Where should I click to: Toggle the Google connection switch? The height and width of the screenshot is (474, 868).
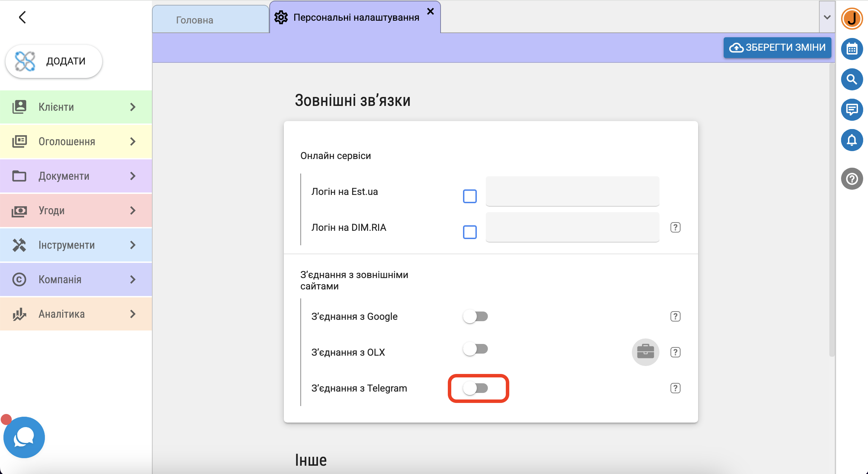475,316
